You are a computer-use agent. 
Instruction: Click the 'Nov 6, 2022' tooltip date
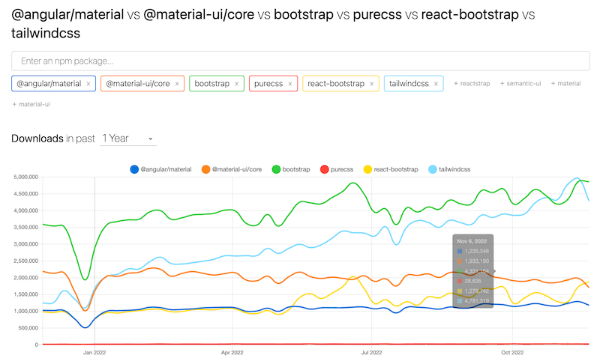point(472,241)
